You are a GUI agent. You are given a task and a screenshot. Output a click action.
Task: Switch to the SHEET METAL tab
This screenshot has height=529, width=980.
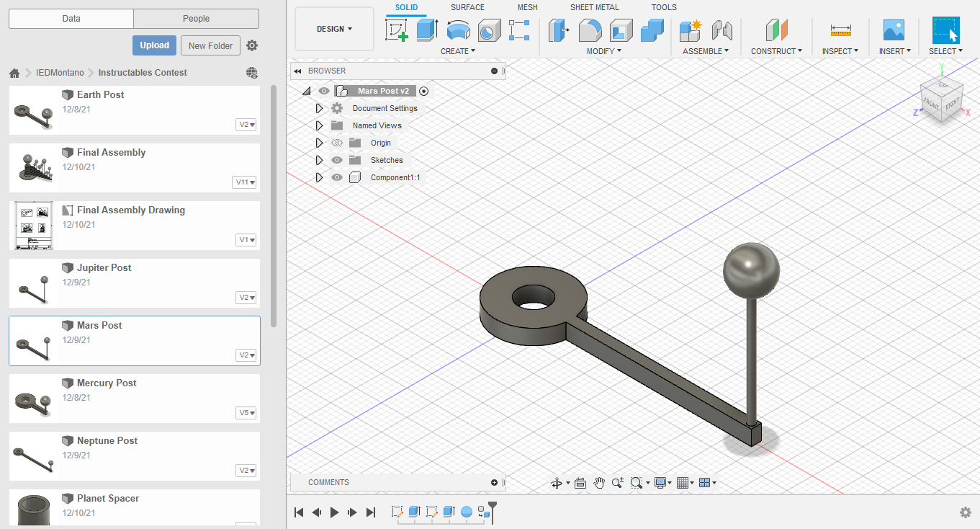click(594, 7)
